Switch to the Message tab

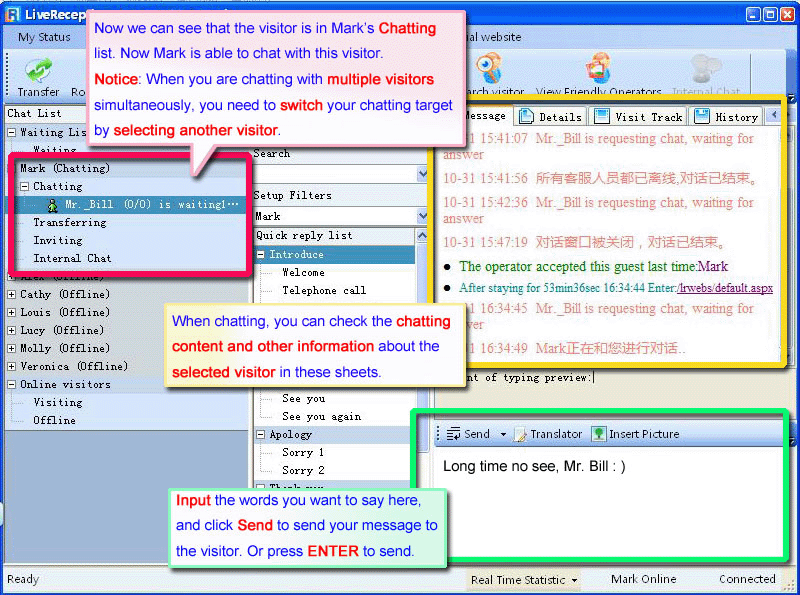point(485,116)
